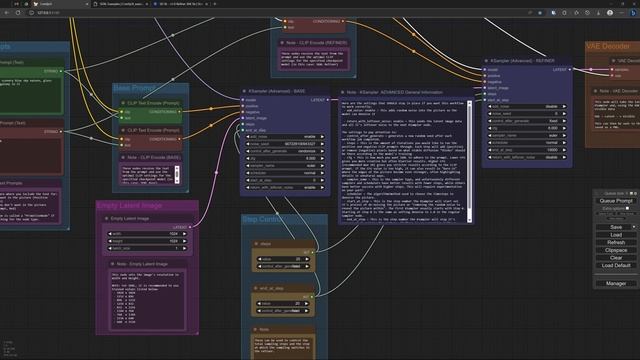Go back using the browser back arrow
This screenshot has height=360, width=640.
tap(7, 13)
